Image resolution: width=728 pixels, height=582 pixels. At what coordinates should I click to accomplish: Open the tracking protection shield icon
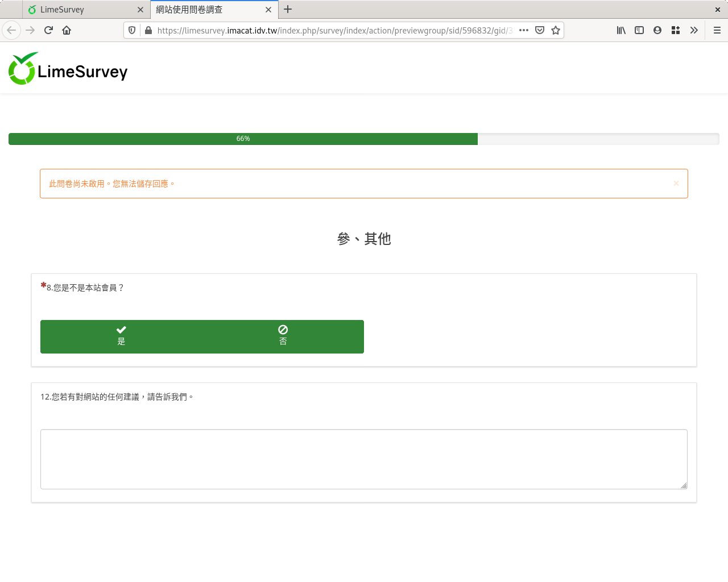coord(132,30)
